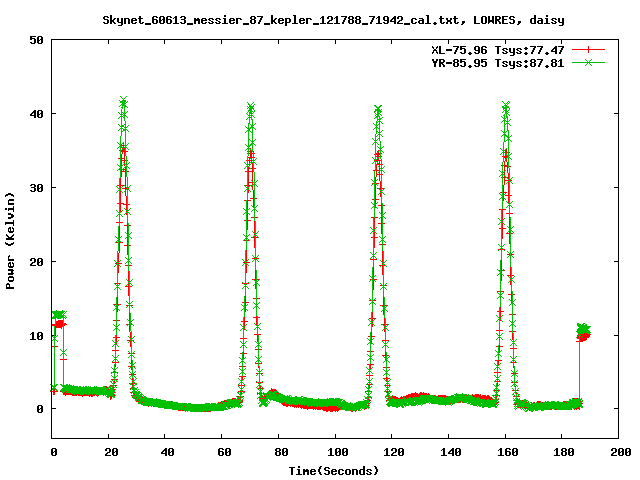Click the y-axis tick label 30
The width and height of the screenshot is (640, 480).
36,188
